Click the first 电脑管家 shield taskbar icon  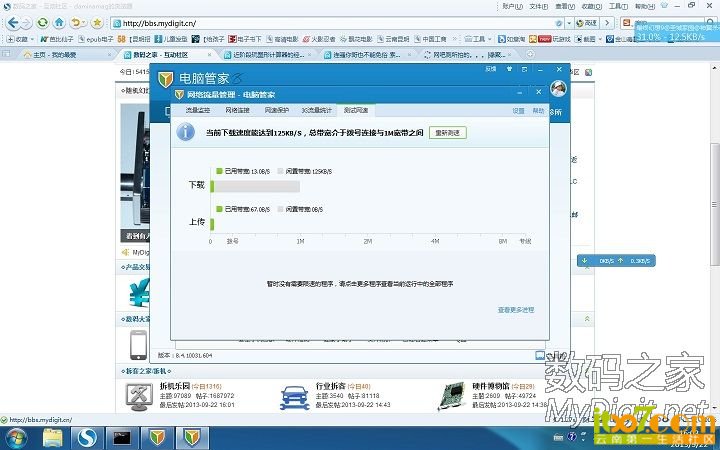click(157, 438)
